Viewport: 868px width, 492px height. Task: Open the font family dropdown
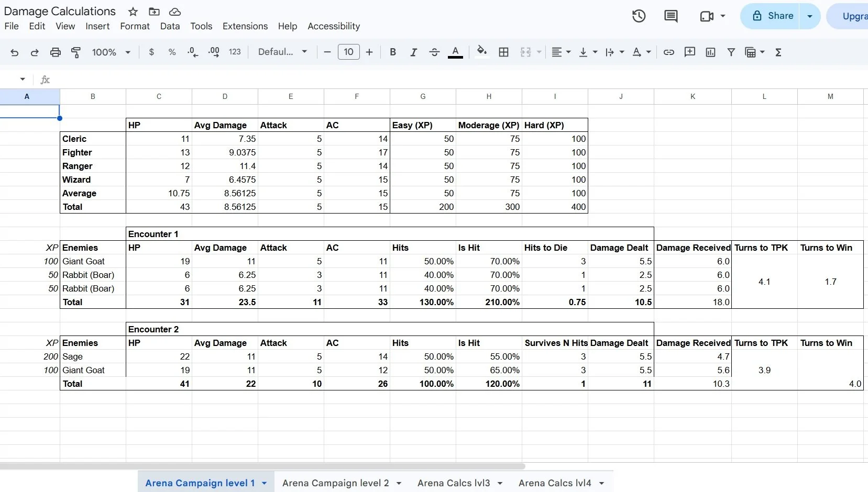point(282,52)
